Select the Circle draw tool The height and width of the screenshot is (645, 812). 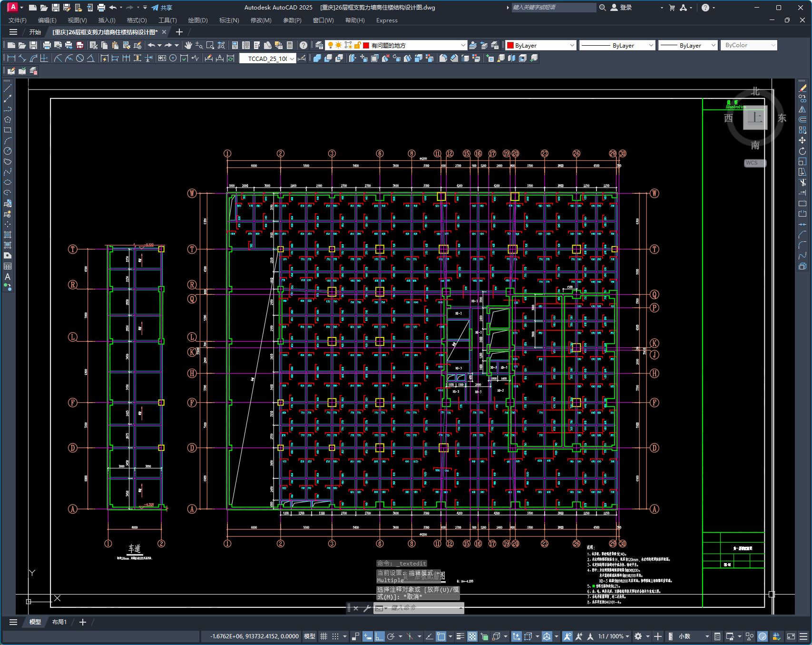tap(8, 151)
